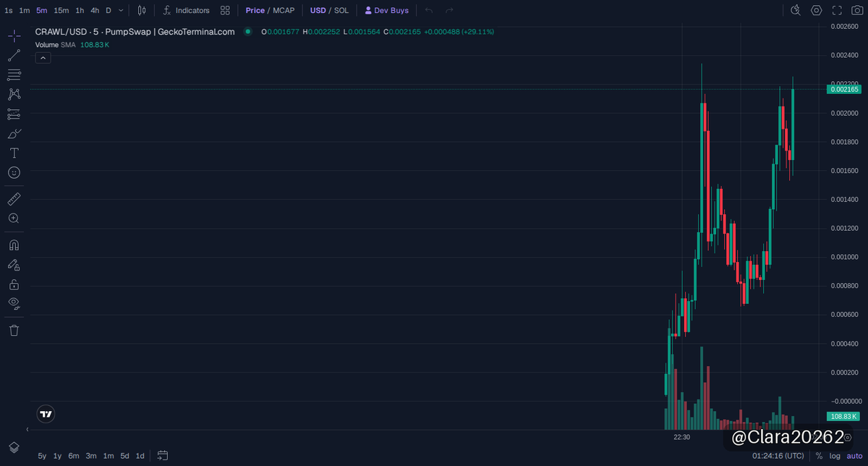
Task: Open the quick search lightning icon
Action: click(x=796, y=10)
